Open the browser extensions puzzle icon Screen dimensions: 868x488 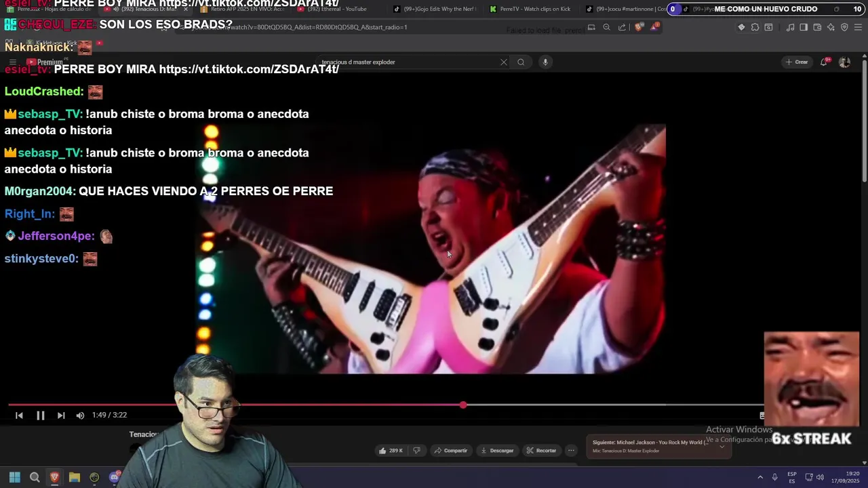(x=755, y=27)
